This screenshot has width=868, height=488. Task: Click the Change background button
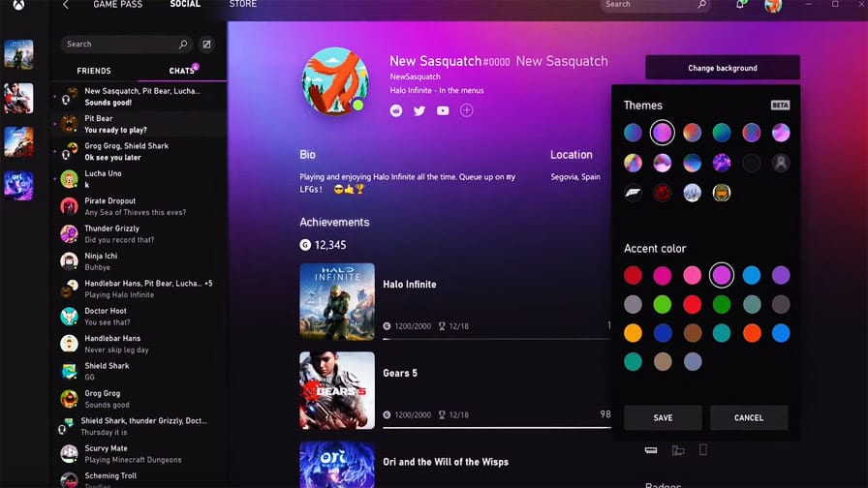pos(723,68)
